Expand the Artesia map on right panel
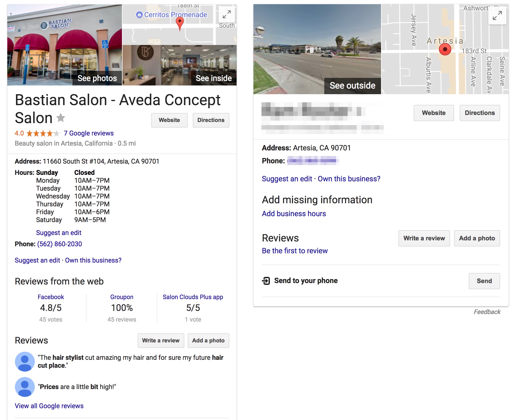519x420 pixels. [x=497, y=16]
